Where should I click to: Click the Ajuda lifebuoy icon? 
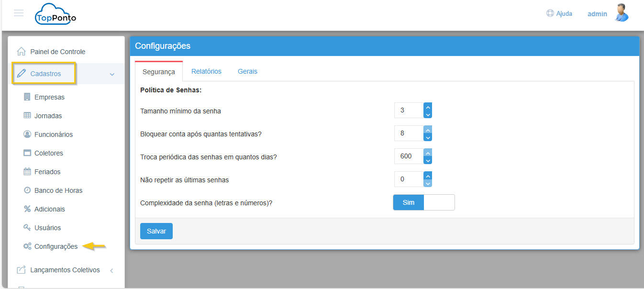(550, 13)
